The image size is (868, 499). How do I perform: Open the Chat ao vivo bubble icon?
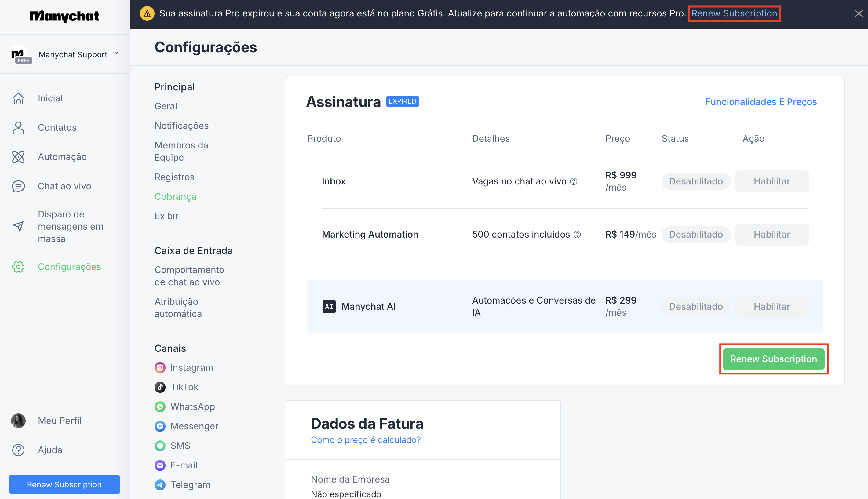(18, 186)
